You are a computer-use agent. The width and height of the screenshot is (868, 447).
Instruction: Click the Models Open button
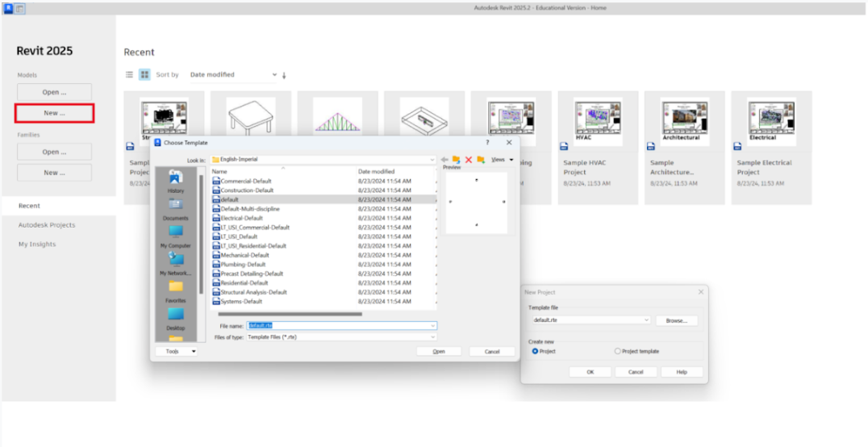[x=54, y=92]
